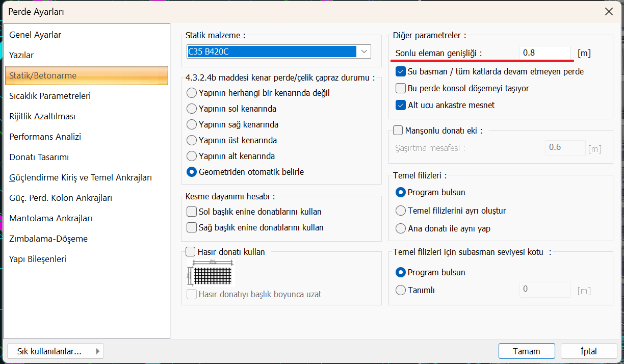
Task: Confirm settings with Tamam button
Action: [527, 351]
